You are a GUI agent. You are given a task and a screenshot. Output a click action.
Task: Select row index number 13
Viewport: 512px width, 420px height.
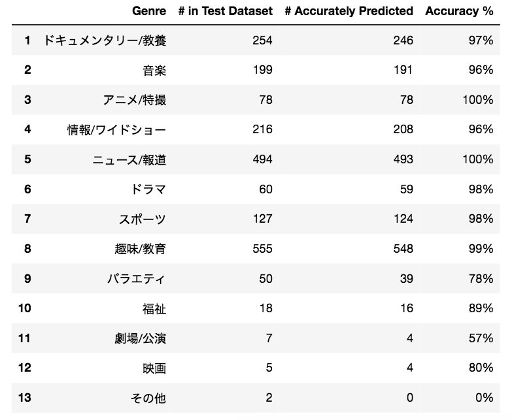tap(24, 398)
